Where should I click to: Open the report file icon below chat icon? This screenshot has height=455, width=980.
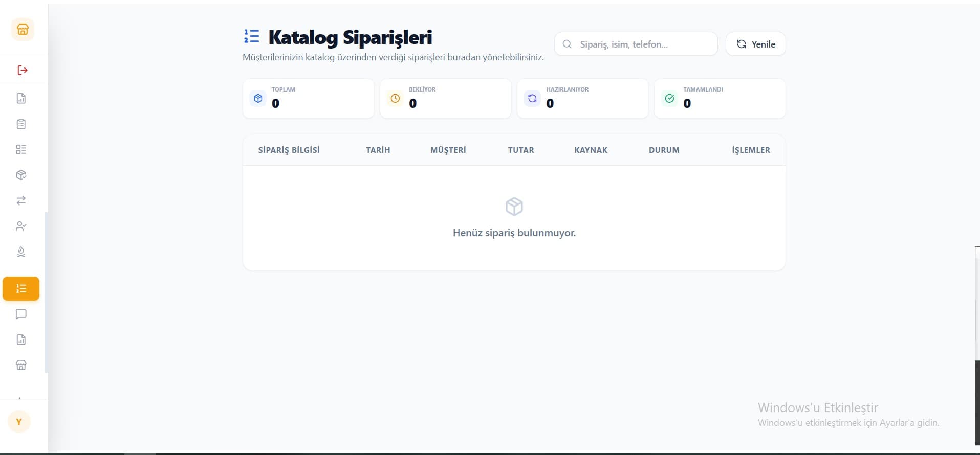pyautogui.click(x=21, y=339)
